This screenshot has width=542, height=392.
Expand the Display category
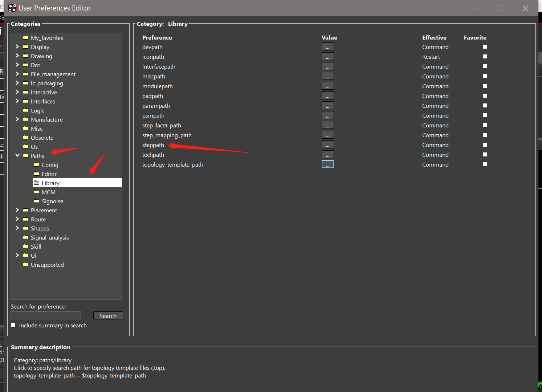(17, 46)
